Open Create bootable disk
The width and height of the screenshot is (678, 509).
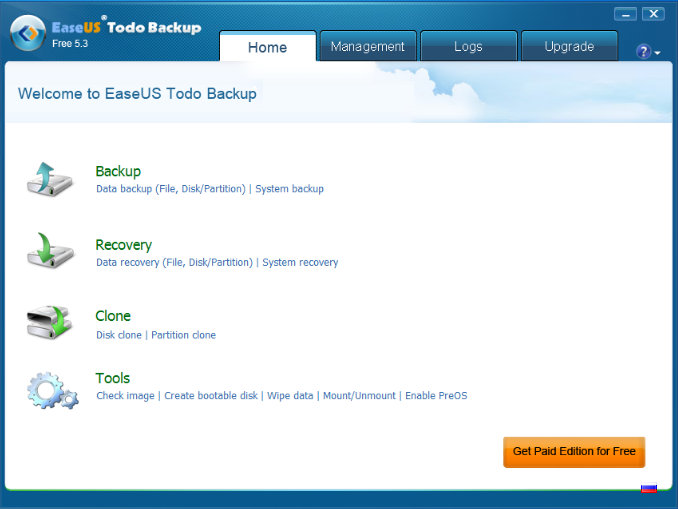pos(211,396)
